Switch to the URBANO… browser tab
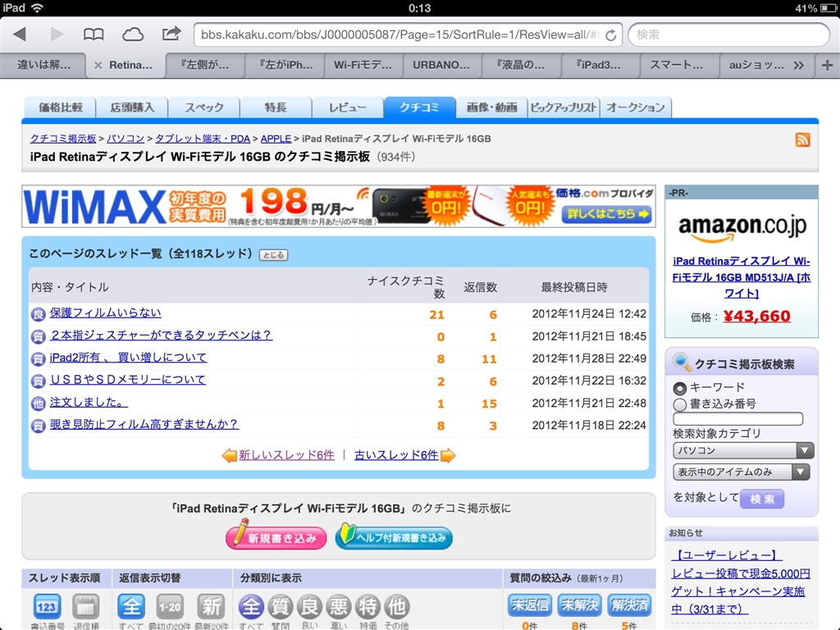 [441, 66]
